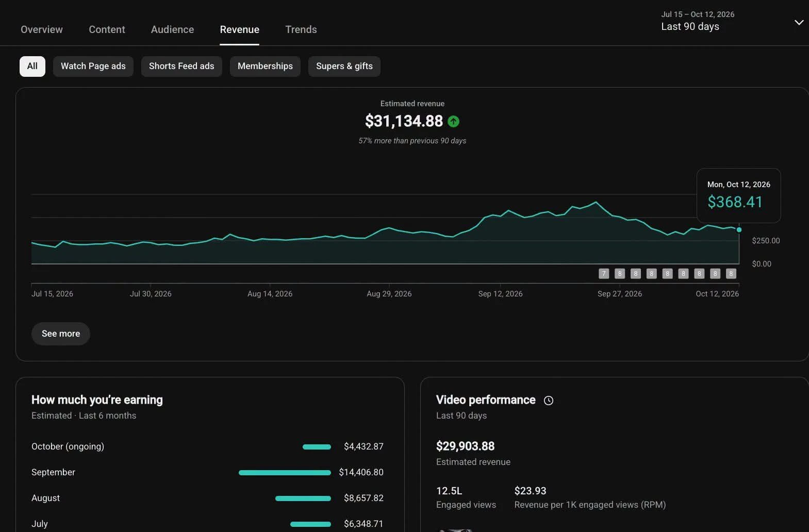Image resolution: width=809 pixels, height=532 pixels.
Task: Click the August revenue bar
Action: 303,498
